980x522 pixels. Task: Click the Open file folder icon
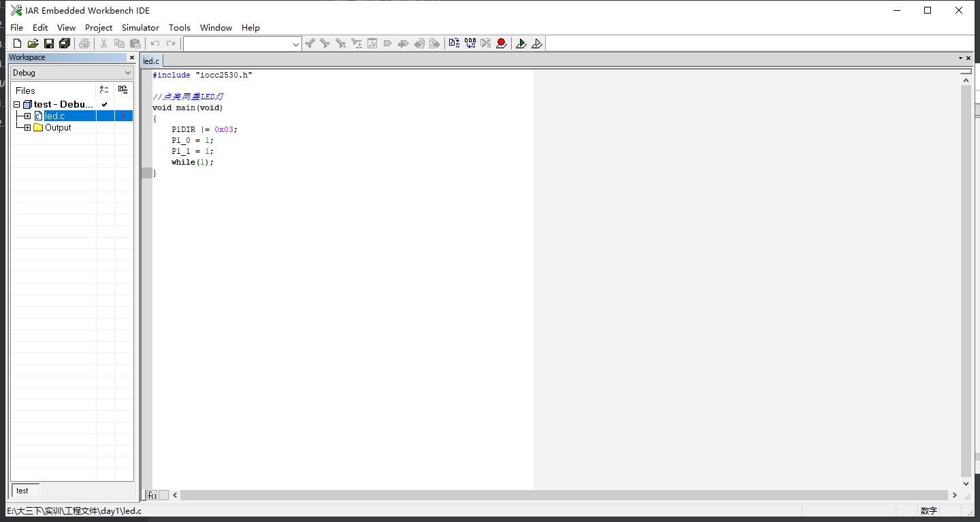[33, 44]
